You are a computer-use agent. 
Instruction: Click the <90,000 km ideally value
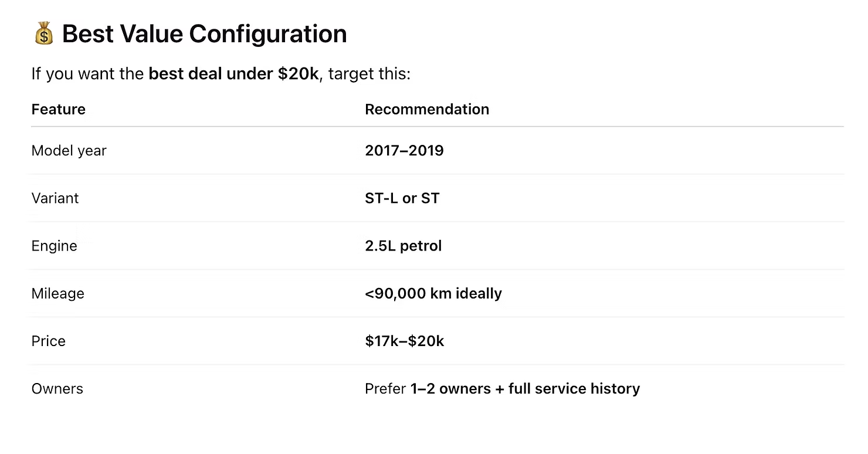click(433, 293)
